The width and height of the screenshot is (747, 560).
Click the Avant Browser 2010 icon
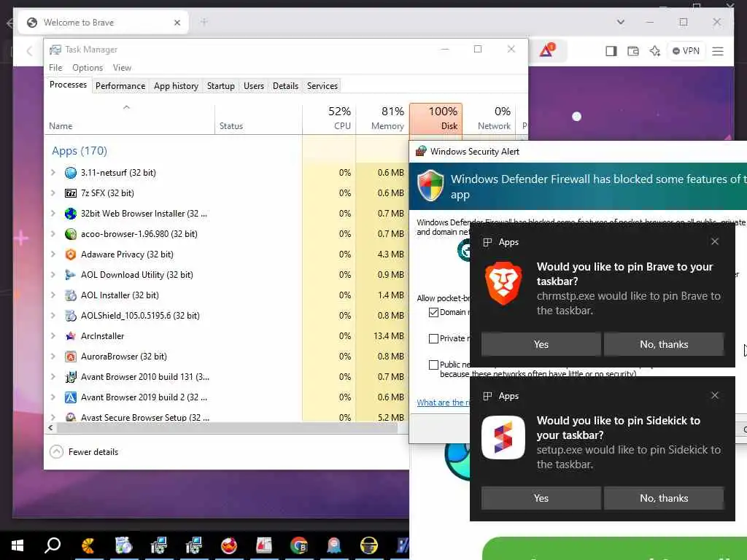pyautogui.click(x=71, y=377)
